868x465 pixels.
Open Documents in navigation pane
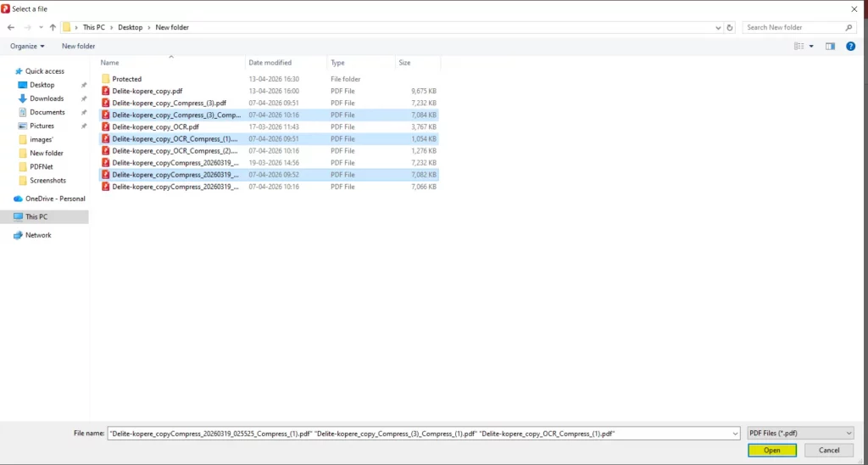coord(47,112)
